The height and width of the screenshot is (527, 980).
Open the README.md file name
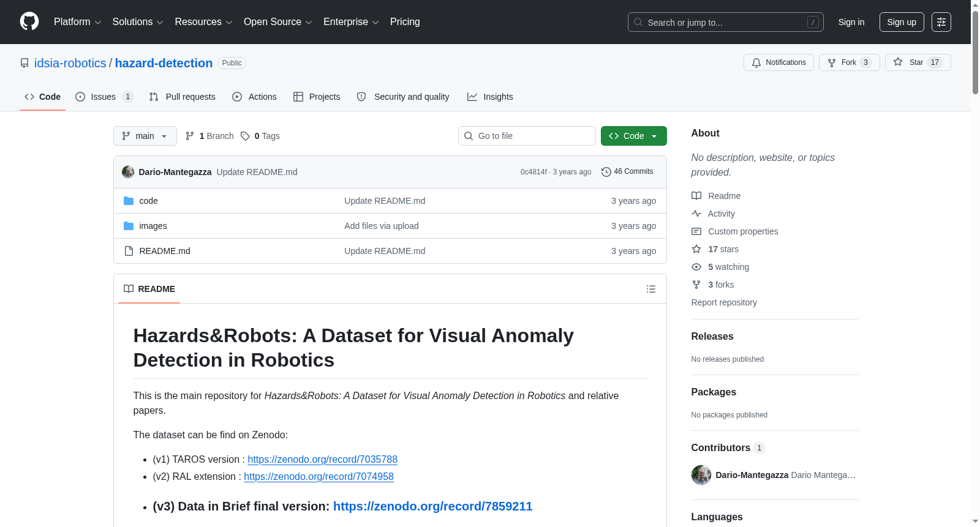click(165, 251)
